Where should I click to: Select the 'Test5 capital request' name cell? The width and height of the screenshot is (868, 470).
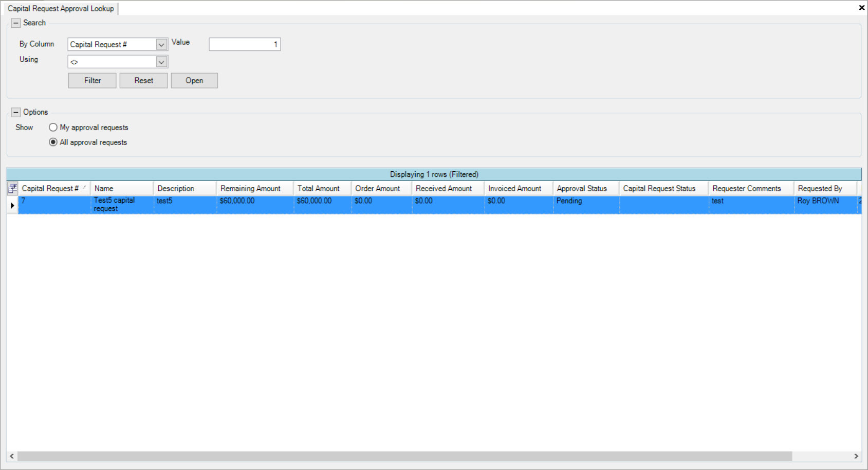pos(122,205)
